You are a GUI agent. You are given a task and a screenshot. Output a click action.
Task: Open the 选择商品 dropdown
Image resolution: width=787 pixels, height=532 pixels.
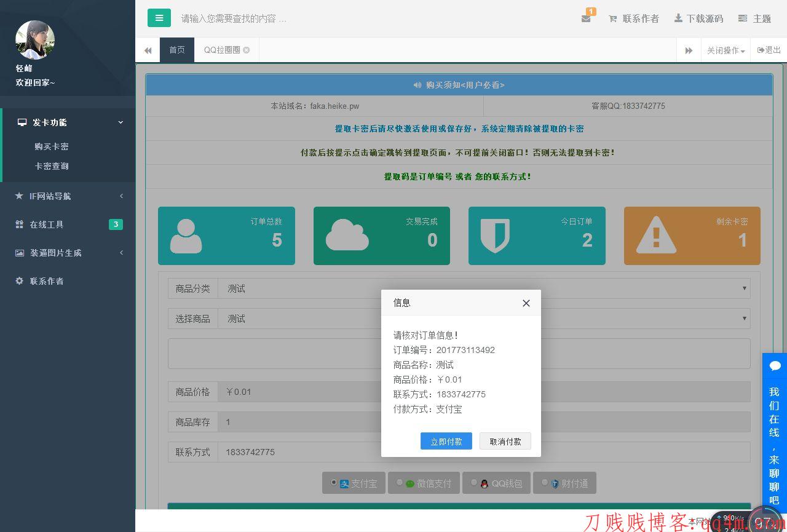click(x=484, y=319)
